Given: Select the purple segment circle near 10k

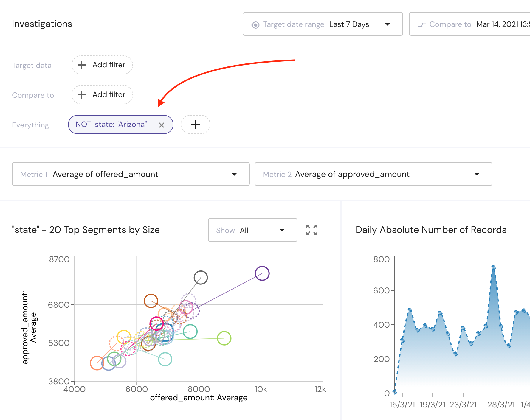Looking at the screenshot, I should pyautogui.click(x=262, y=273).
